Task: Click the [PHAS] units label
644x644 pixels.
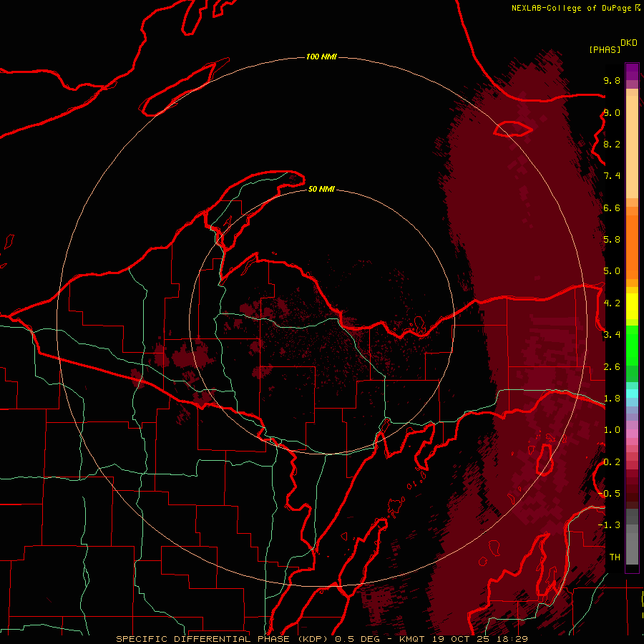Action: (605, 50)
